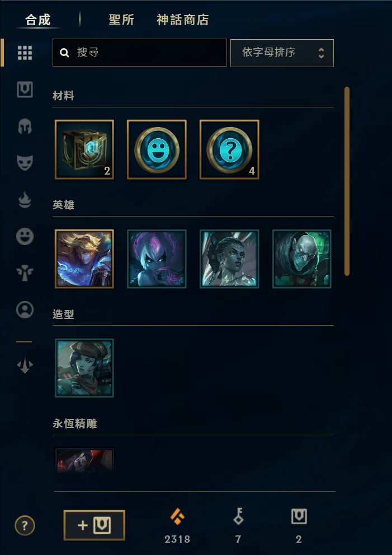Click the add chest plus button

[94, 525]
